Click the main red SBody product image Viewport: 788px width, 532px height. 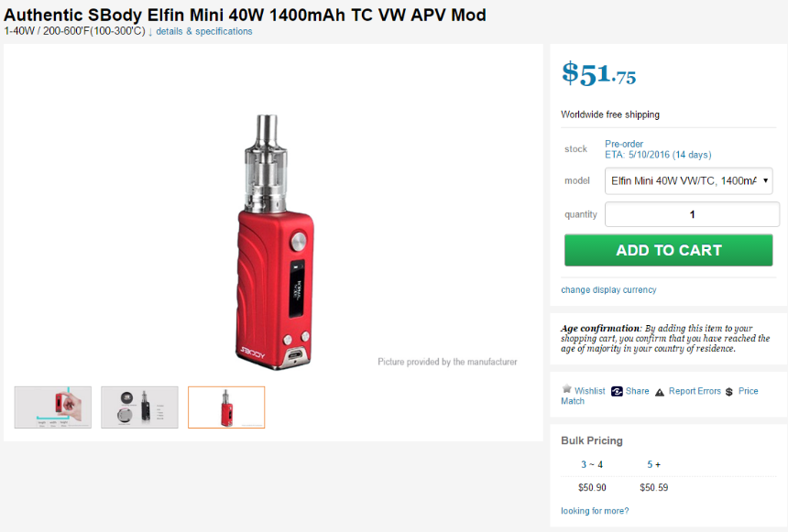pyautogui.click(x=274, y=243)
